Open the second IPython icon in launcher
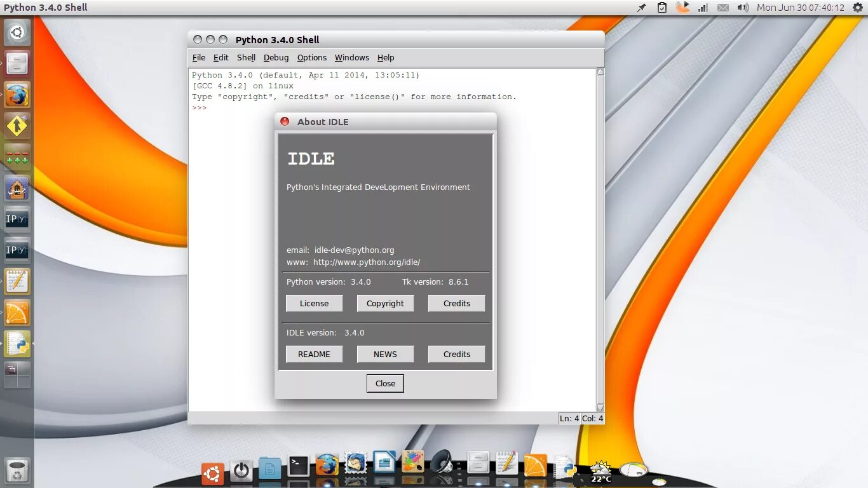 coord(17,250)
